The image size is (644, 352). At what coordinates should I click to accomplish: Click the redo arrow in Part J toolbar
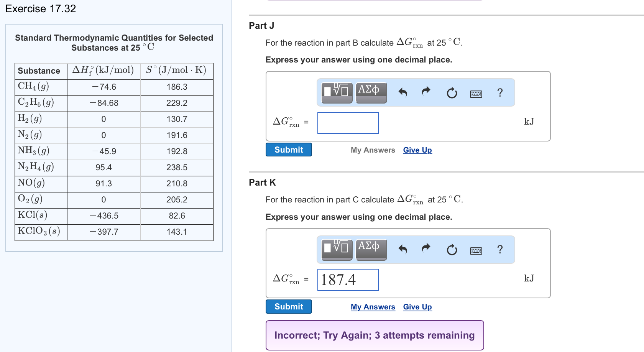pyautogui.click(x=426, y=92)
